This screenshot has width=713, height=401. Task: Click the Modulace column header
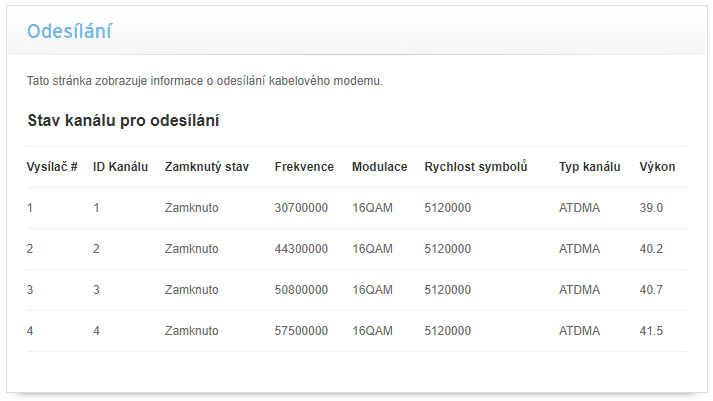coord(379,167)
